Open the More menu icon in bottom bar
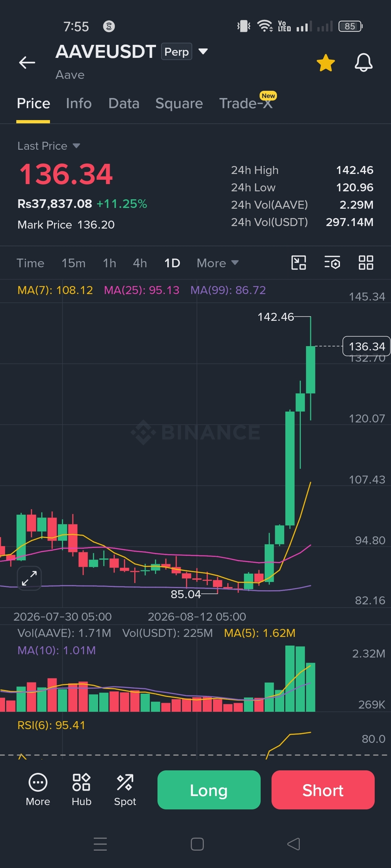This screenshot has height=868, width=391. [x=38, y=790]
